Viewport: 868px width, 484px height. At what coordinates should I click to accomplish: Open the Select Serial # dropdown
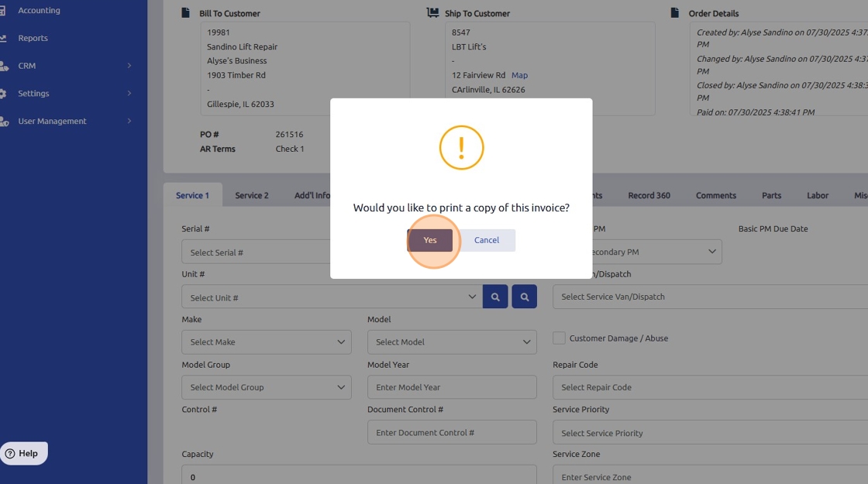[256, 252]
